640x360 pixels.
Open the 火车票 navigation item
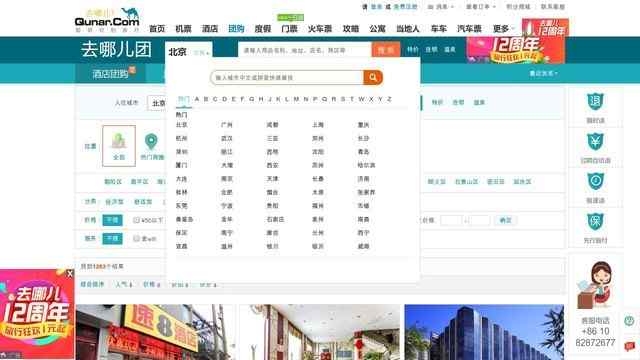click(x=320, y=29)
